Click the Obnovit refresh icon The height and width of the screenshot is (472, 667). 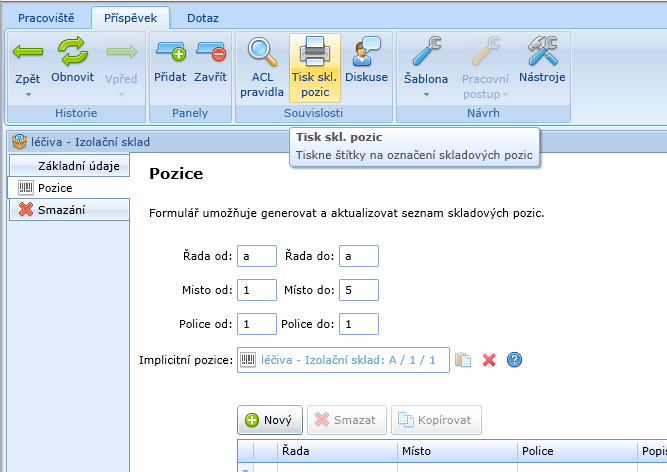72,50
